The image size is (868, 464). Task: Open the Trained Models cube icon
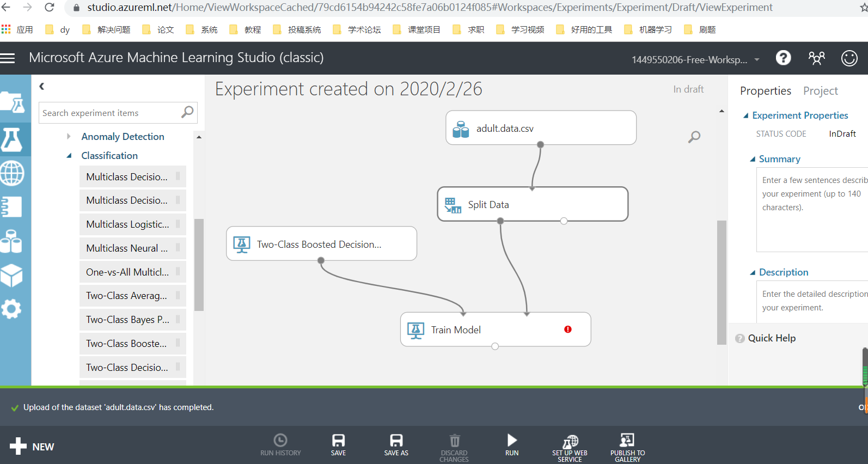[x=12, y=276]
